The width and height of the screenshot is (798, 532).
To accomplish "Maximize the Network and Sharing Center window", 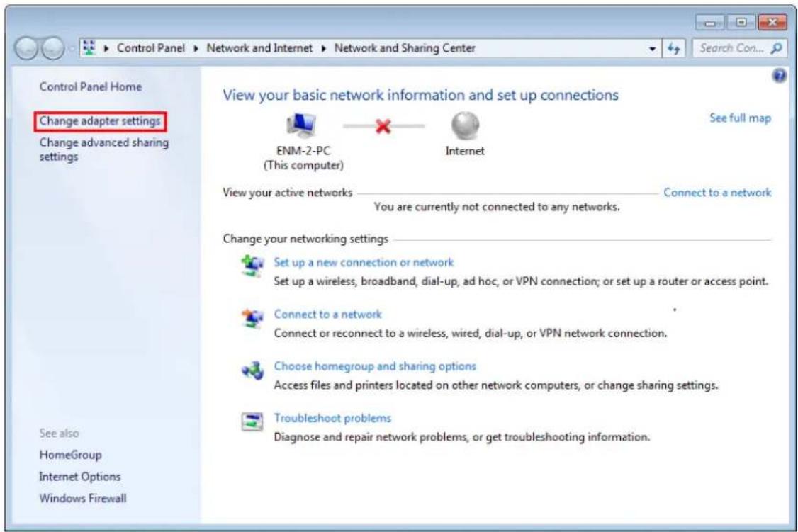I will pos(741,23).
